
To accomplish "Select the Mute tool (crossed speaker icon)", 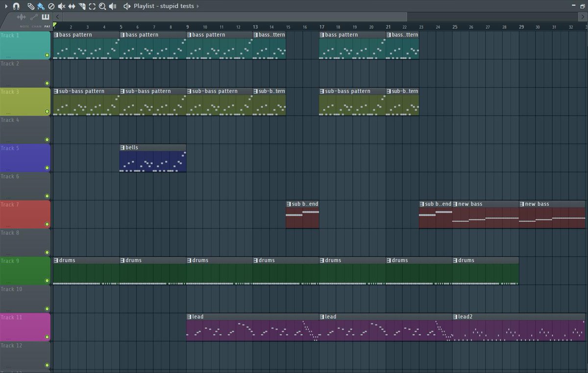I will 61,6.
